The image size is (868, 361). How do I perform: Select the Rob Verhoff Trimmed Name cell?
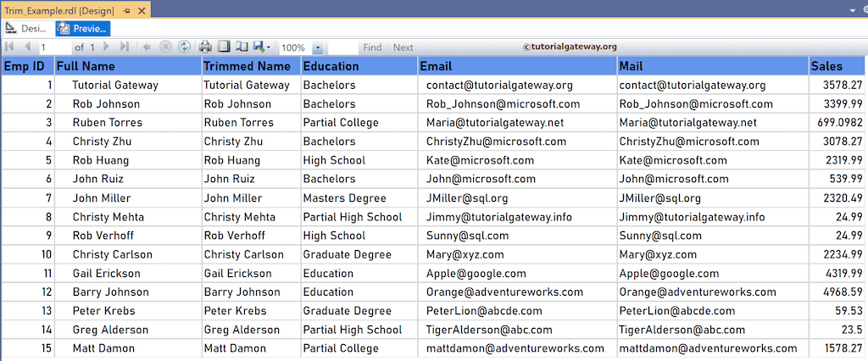[x=251, y=236]
